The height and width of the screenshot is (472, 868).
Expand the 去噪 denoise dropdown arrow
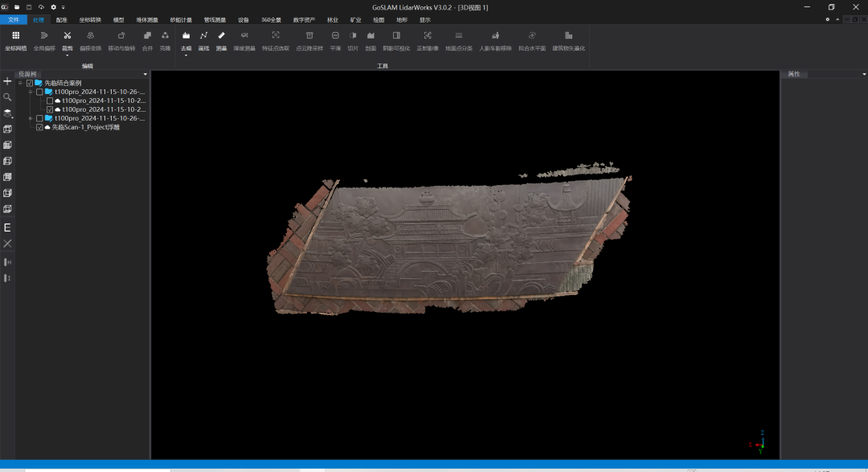coord(186,55)
